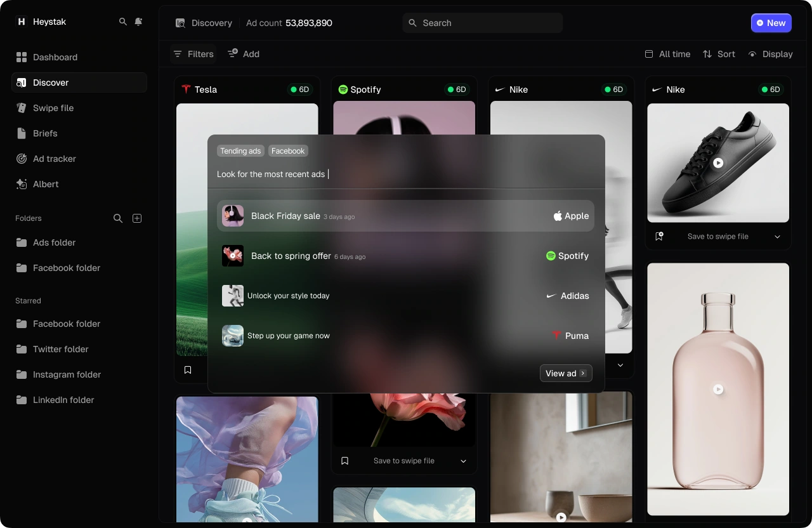812x528 pixels.
Task: Focus the top Search field
Action: pos(483,23)
